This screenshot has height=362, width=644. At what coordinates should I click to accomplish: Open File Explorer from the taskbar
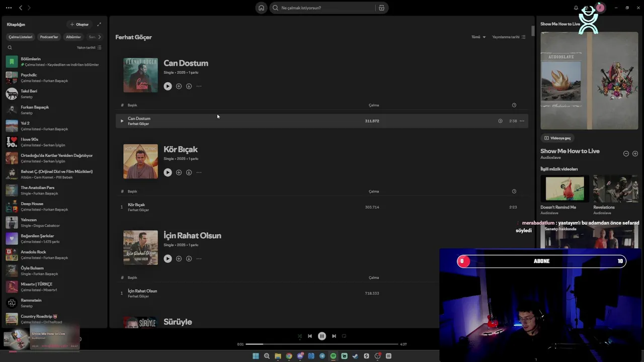pyautogui.click(x=278, y=356)
